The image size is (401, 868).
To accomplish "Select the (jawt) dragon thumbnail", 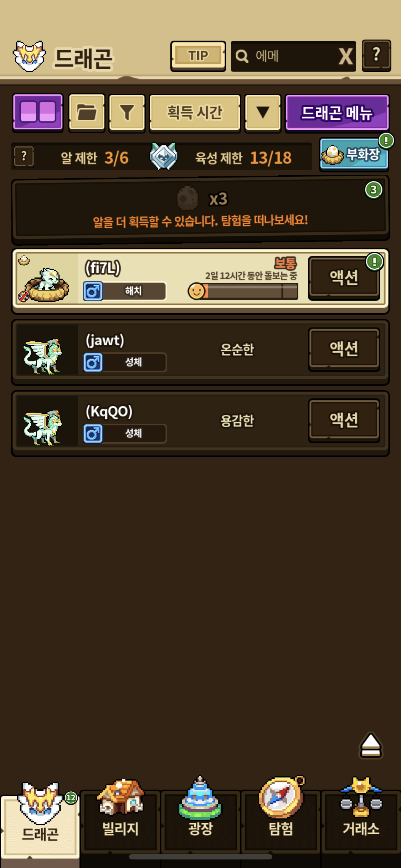I will click(47, 350).
